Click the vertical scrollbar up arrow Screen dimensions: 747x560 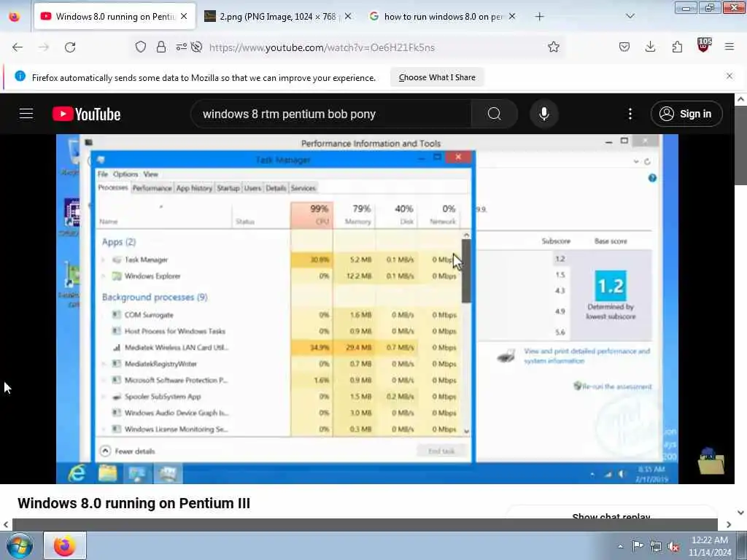click(740, 99)
